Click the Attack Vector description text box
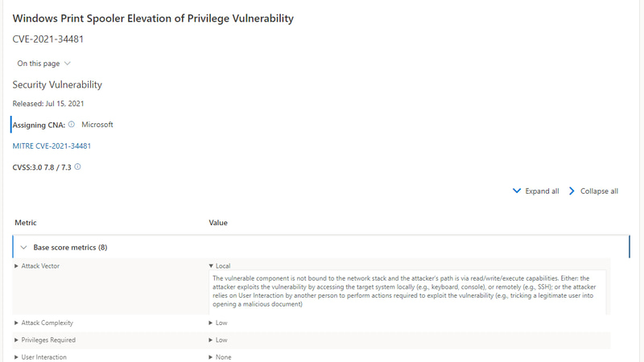The width and height of the screenshot is (644, 362). coord(407,291)
